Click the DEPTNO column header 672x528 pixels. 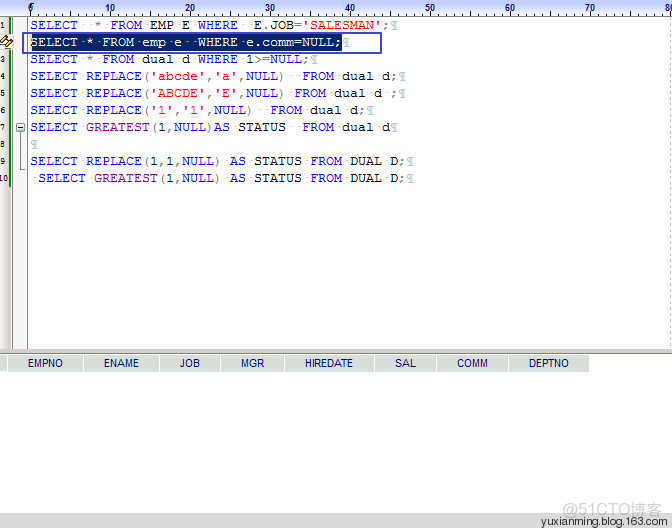549,363
